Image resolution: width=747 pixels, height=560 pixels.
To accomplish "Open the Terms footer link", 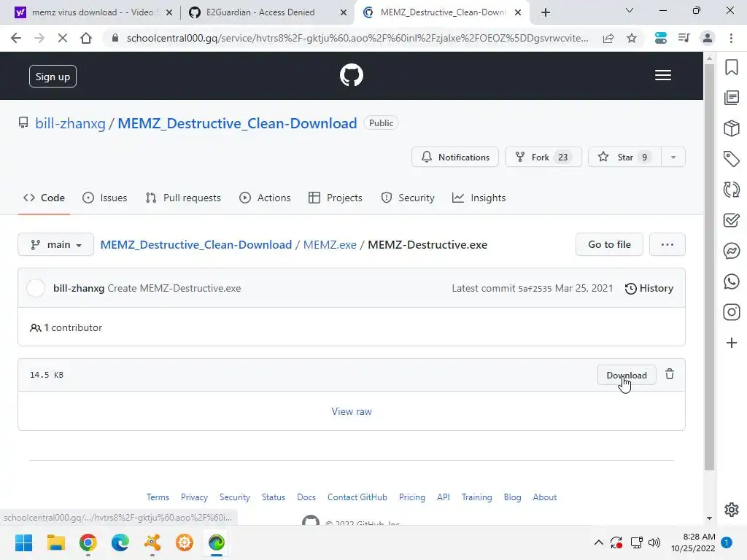I will pyautogui.click(x=158, y=497).
